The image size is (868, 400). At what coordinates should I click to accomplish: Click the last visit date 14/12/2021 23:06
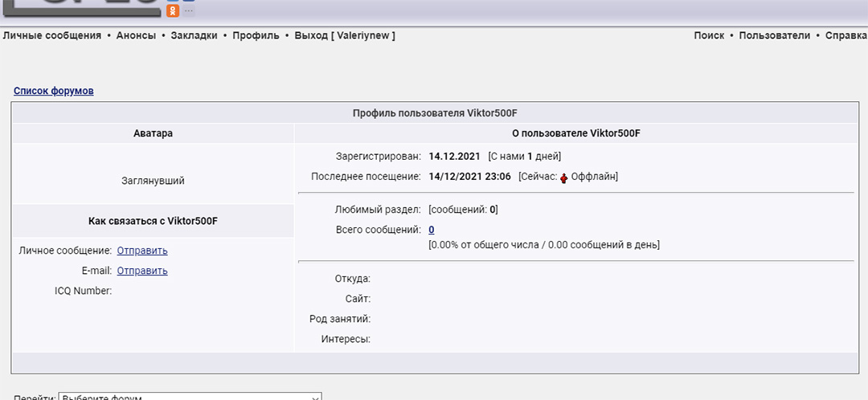(x=469, y=177)
